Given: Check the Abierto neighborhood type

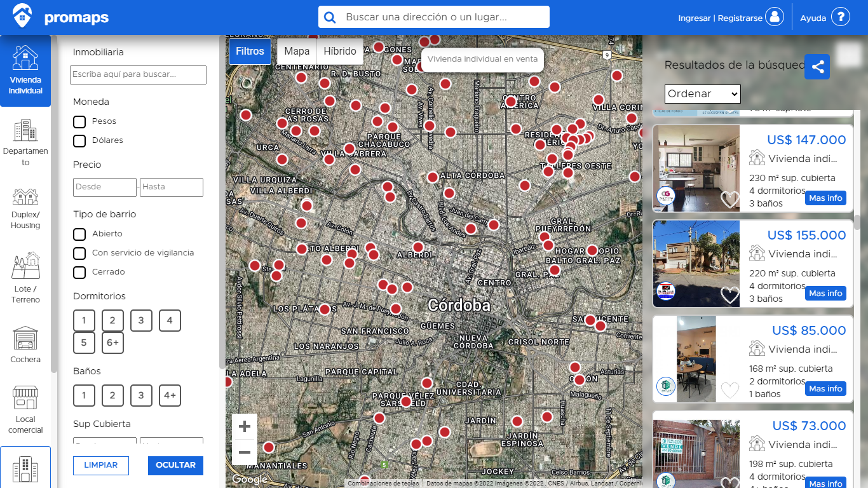Looking at the screenshot, I should tap(79, 234).
